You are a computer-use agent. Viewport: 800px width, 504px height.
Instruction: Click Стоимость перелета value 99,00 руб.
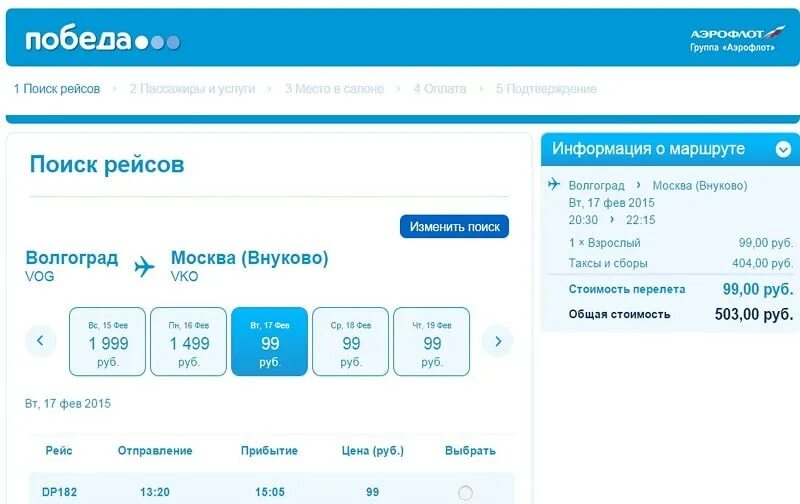[x=758, y=289]
